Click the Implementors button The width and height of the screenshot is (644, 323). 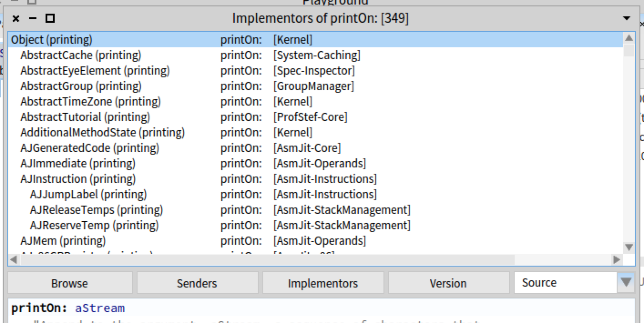click(x=323, y=283)
